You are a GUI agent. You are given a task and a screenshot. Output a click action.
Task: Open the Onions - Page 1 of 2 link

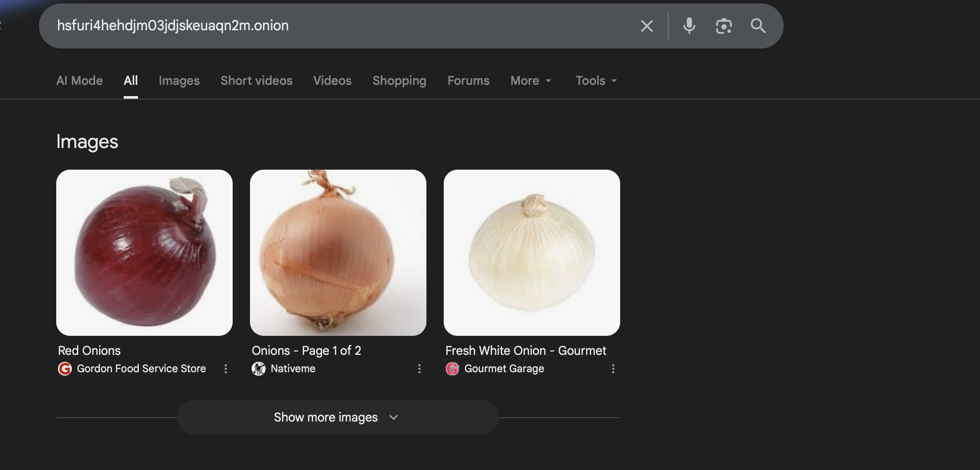pos(306,351)
